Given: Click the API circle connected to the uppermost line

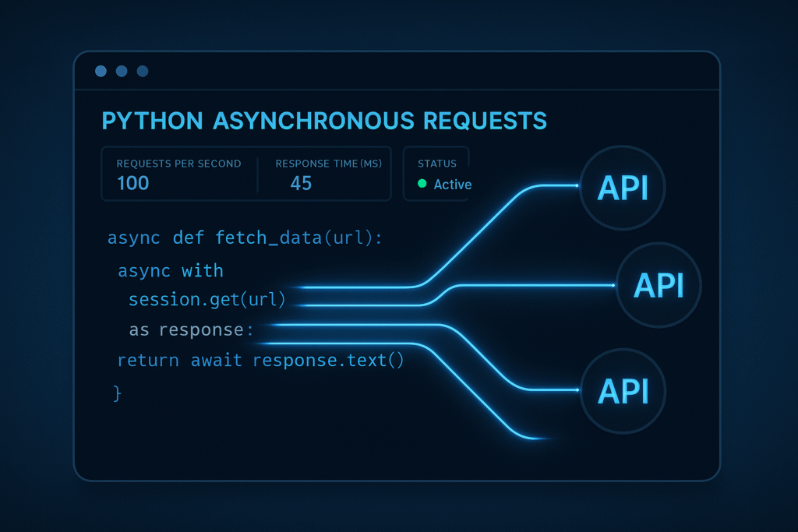Looking at the screenshot, I should pos(623,188).
